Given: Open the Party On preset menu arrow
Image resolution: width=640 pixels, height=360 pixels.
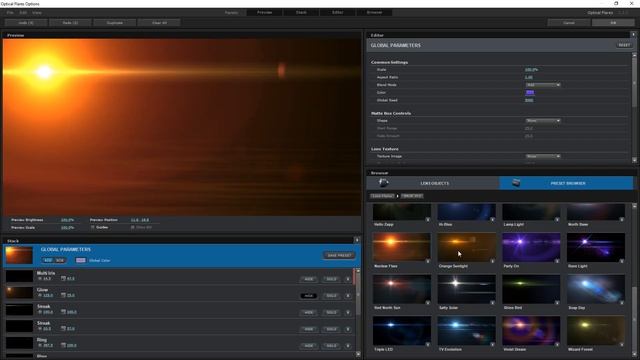Looking at the screenshot, I should coord(557,261).
